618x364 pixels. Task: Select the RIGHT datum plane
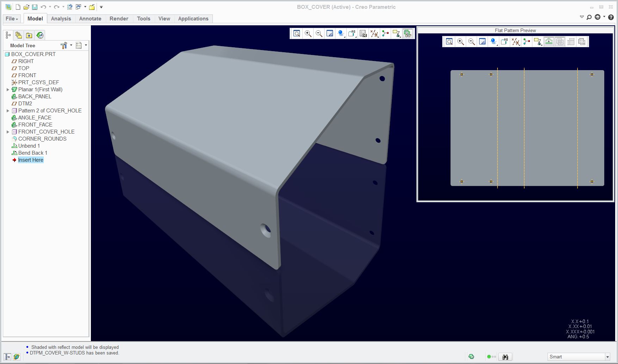click(23, 61)
